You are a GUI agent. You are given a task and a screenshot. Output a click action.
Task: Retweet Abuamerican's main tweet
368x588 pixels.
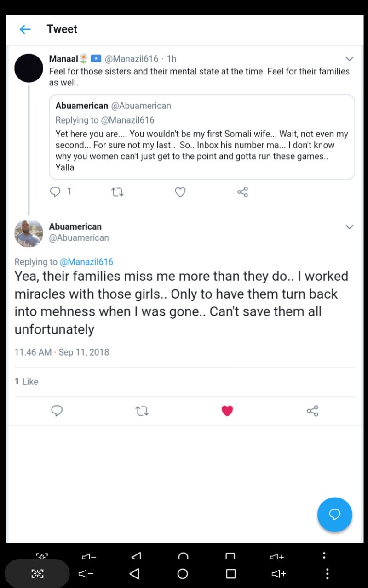click(x=142, y=411)
